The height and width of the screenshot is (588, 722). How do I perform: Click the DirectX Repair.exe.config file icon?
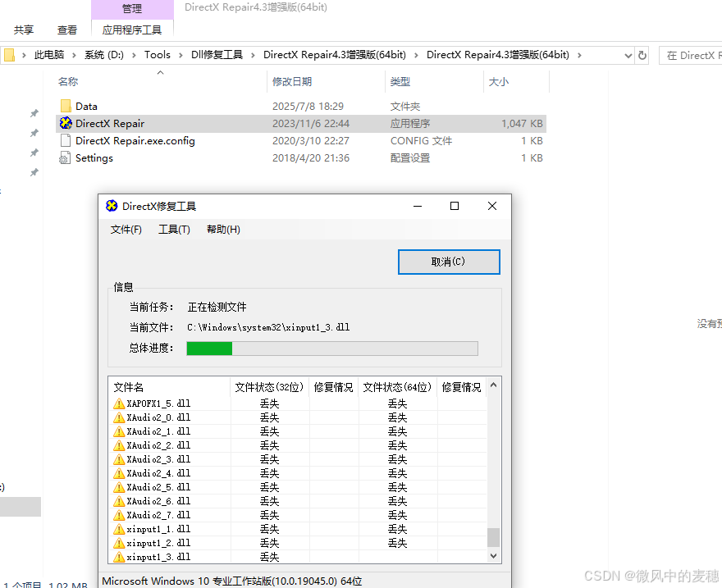pyautogui.click(x=66, y=141)
